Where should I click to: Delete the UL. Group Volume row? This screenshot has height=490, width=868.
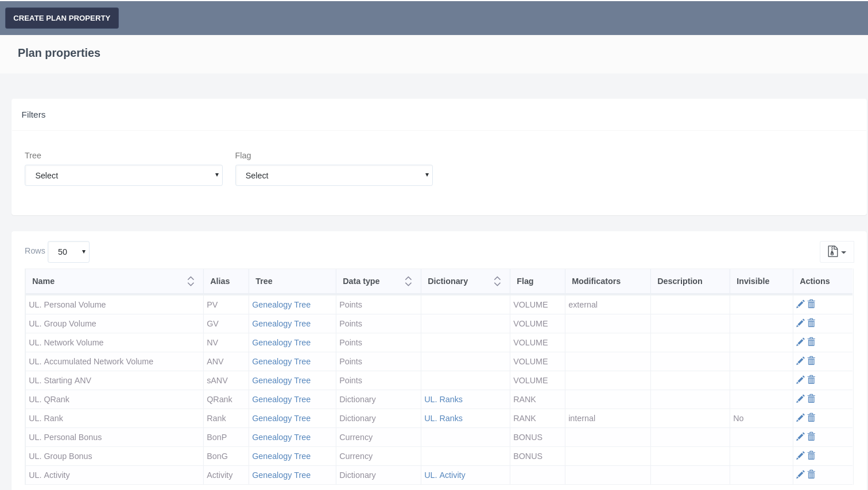tap(811, 323)
